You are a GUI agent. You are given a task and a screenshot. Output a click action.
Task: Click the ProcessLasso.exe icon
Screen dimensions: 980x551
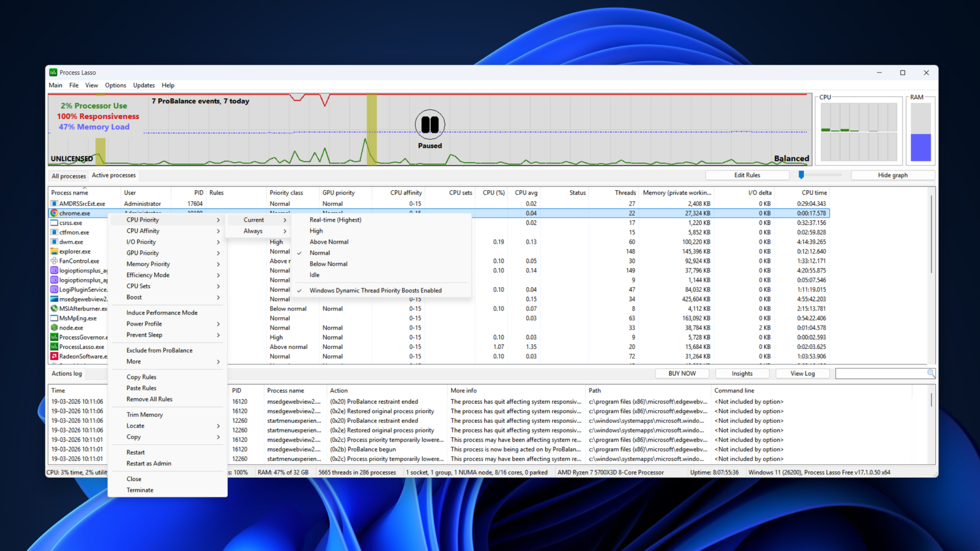54,347
